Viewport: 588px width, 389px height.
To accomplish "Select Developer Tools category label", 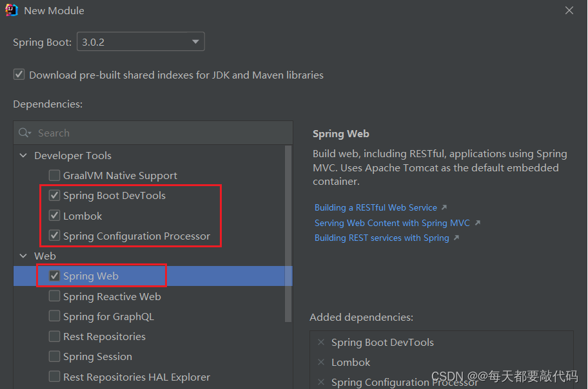I will point(73,155).
